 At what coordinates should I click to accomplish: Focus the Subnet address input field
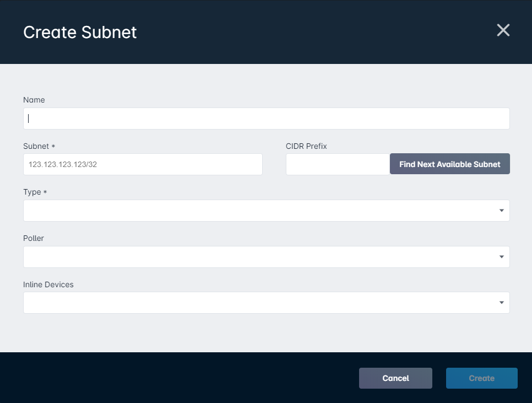pyautogui.click(x=143, y=164)
